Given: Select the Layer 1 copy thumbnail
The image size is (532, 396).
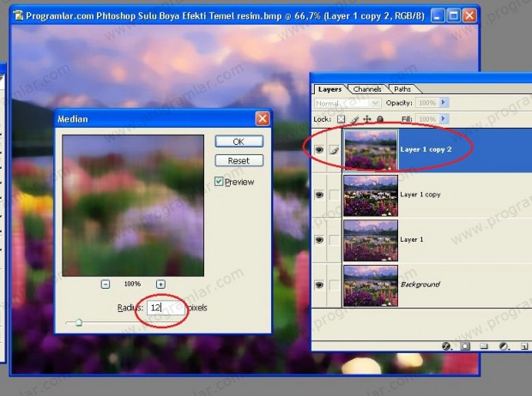Looking at the screenshot, I should [371, 195].
